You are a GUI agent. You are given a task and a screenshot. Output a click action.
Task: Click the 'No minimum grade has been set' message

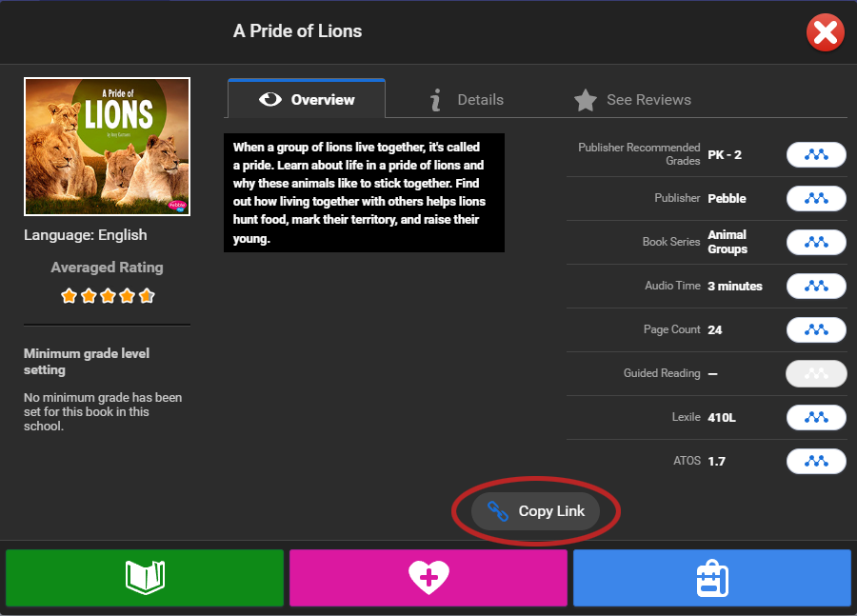point(103,411)
